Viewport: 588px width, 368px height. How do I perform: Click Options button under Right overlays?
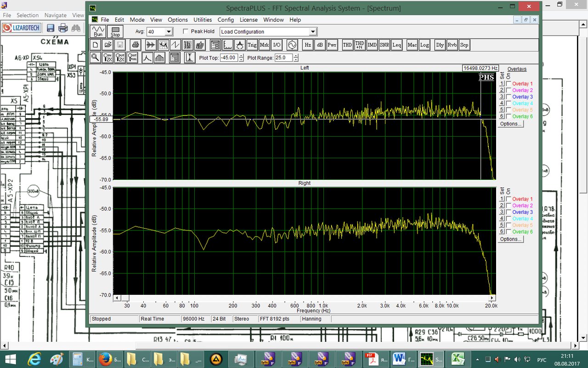(x=510, y=239)
